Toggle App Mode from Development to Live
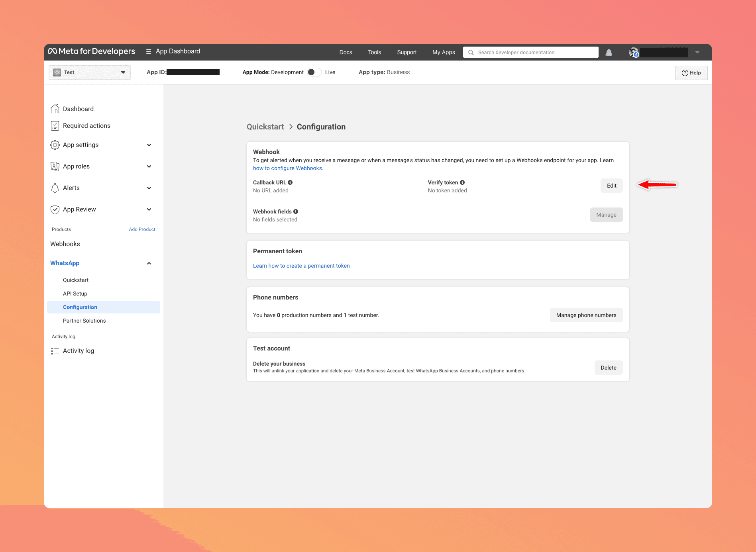This screenshot has width=756, height=552. click(x=314, y=72)
